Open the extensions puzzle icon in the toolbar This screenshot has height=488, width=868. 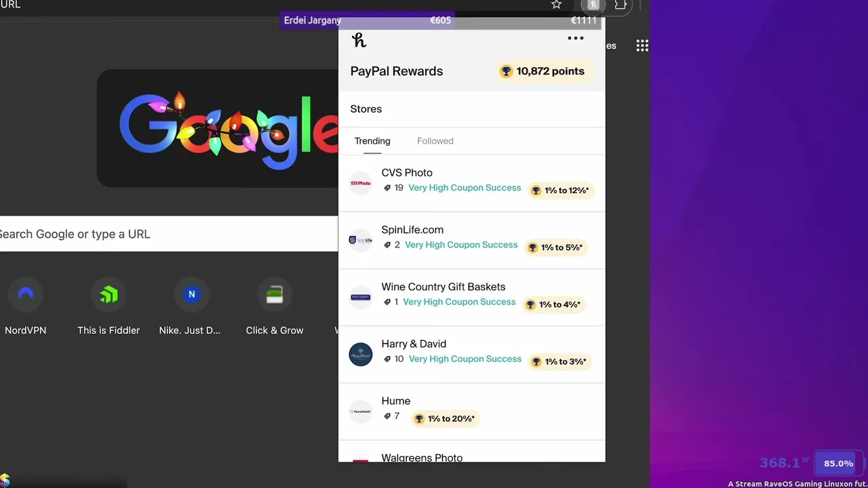click(x=620, y=5)
